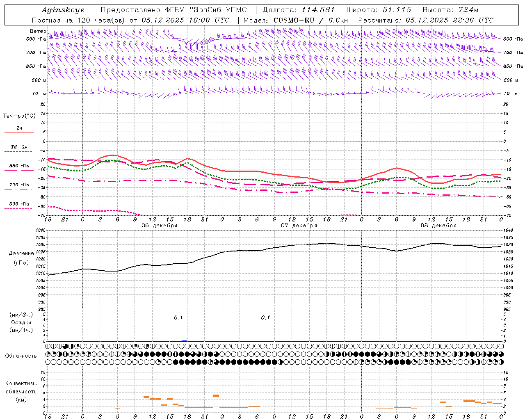Viewport: 525px width, 420px height.
Task: Click the Облачность cloud cover label
Action: point(21,356)
